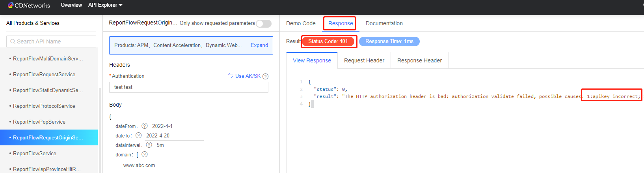Select the highlighted ReportFlowRequestOriginSe... item
The image size is (644, 173).
pyautogui.click(x=49, y=137)
